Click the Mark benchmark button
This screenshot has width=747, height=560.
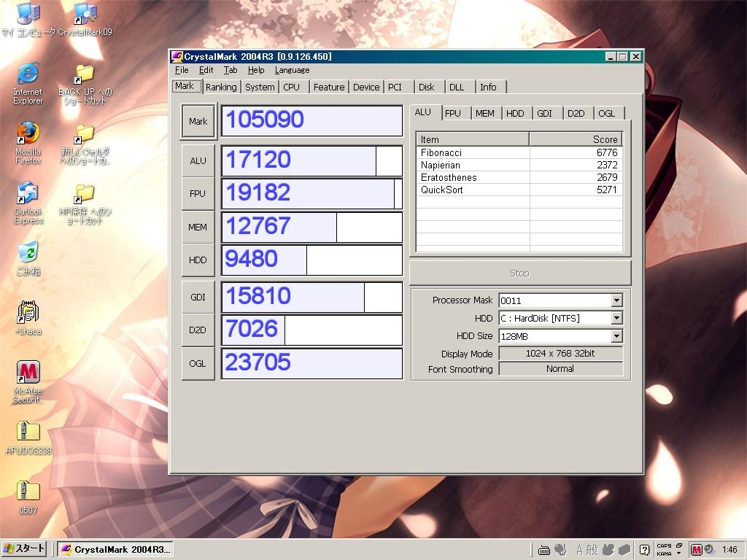pos(198,122)
